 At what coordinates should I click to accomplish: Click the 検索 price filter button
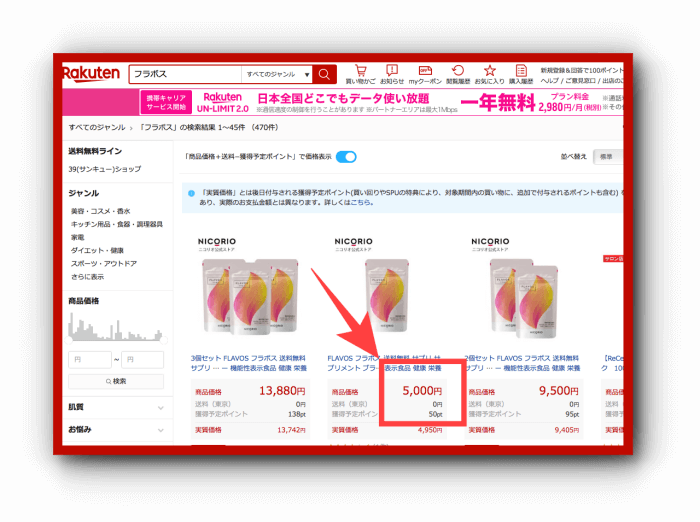click(x=115, y=381)
